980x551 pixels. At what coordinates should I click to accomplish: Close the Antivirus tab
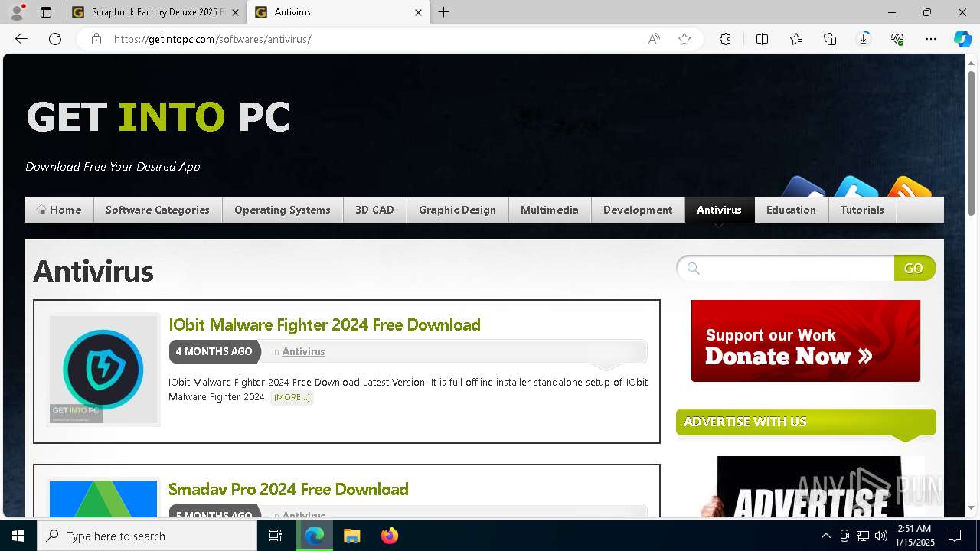coord(418,12)
